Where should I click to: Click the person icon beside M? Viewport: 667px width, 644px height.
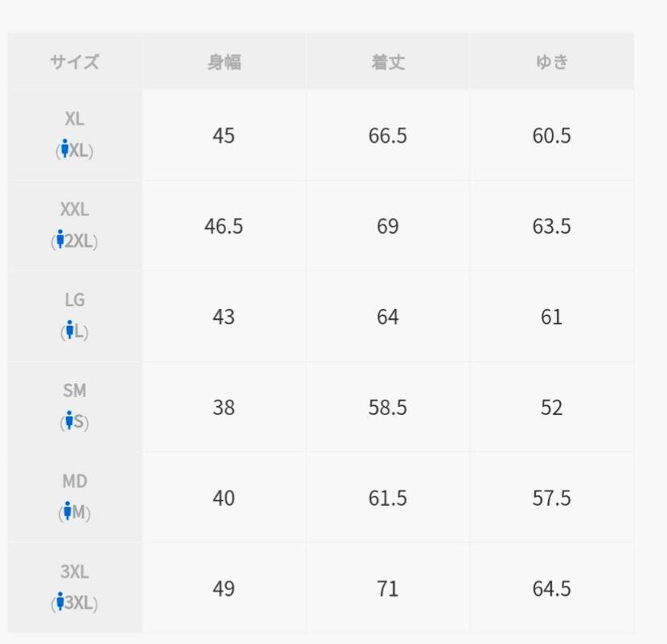[x=68, y=511]
